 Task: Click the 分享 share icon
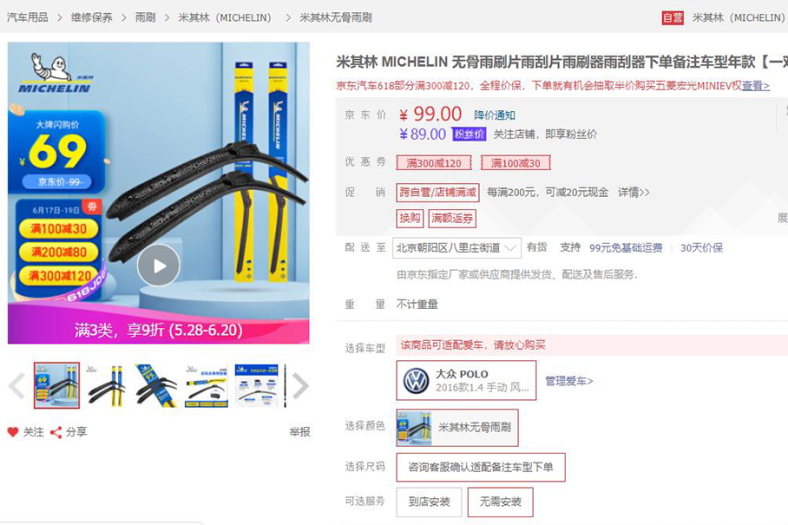[x=56, y=432]
